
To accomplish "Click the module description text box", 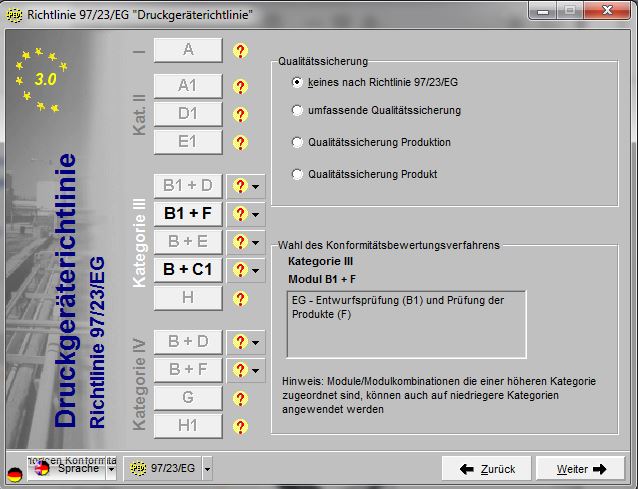I will tap(406, 325).
